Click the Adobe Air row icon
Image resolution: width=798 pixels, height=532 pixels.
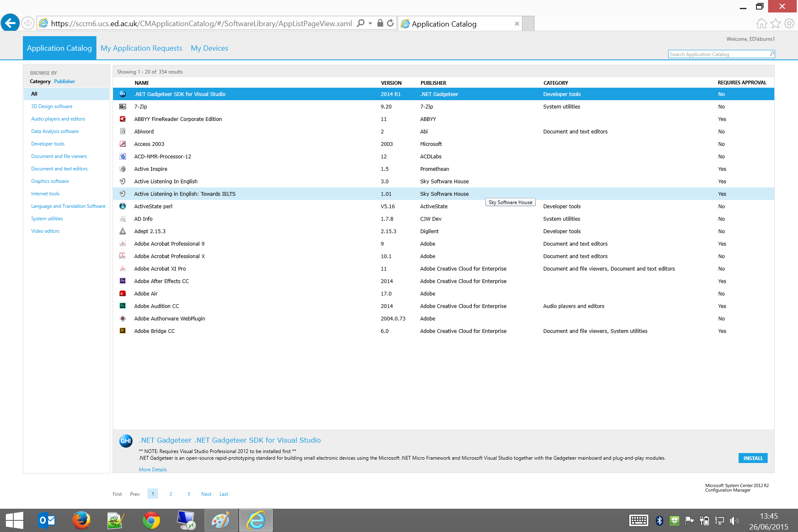(123, 294)
